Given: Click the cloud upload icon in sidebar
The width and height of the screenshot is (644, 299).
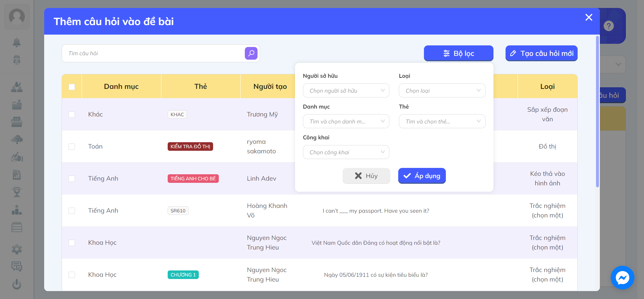Looking at the screenshot, I should click(x=17, y=139).
